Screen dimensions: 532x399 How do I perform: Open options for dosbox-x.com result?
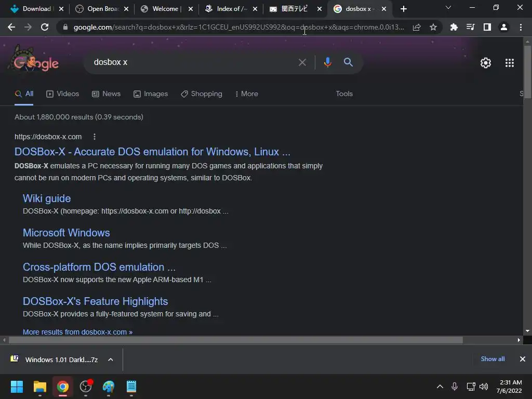(95, 137)
